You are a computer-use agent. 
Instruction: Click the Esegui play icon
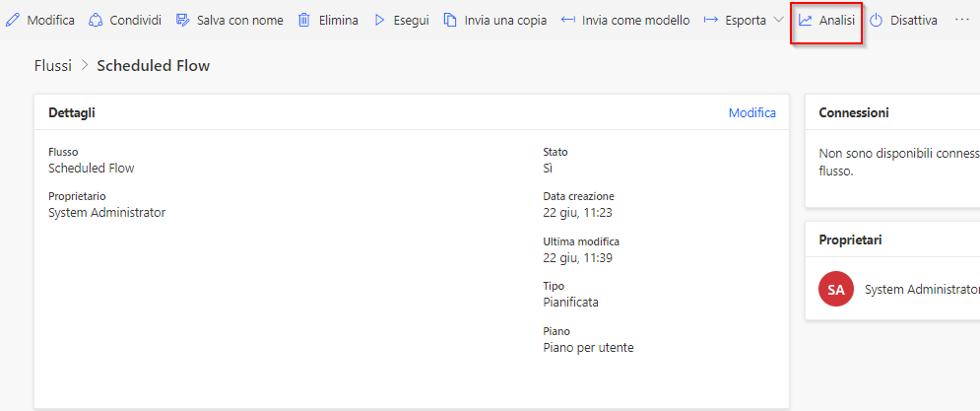pyautogui.click(x=379, y=21)
